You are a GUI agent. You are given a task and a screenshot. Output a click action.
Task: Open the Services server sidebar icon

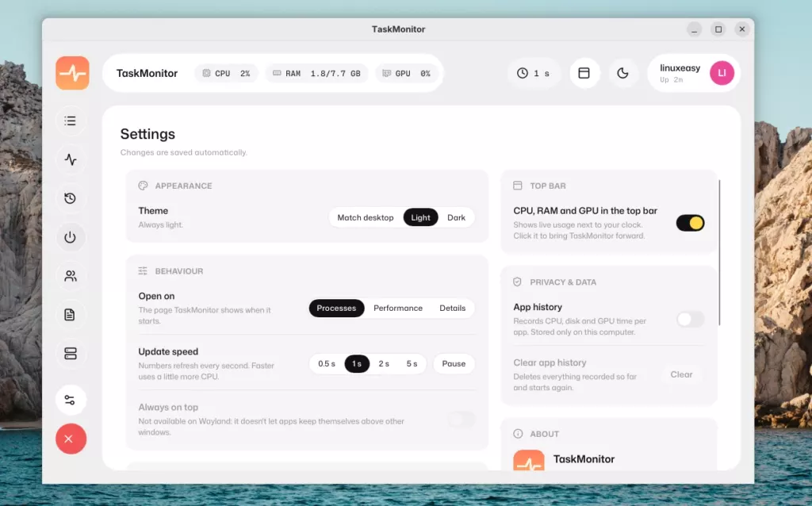click(71, 354)
